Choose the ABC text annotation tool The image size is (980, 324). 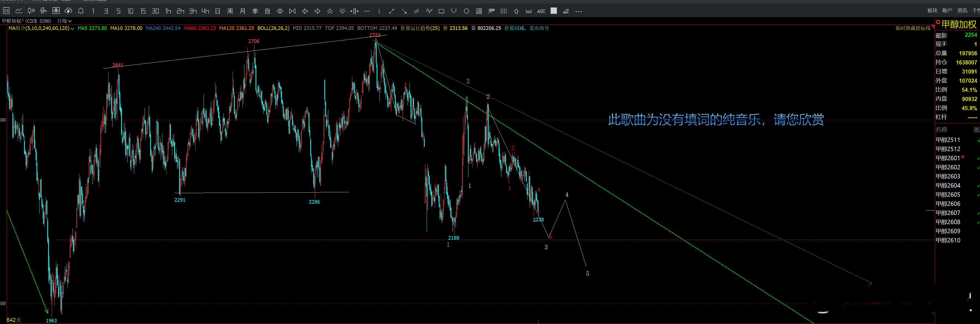(541, 11)
